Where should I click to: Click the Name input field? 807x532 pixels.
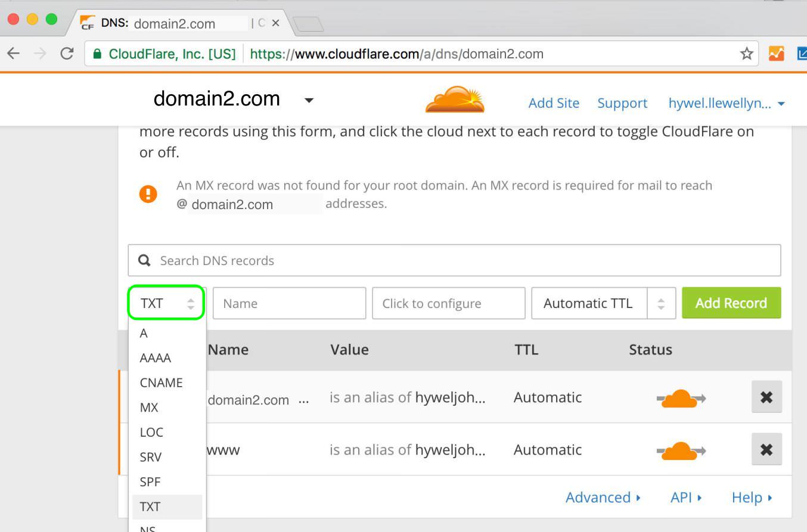click(x=289, y=303)
